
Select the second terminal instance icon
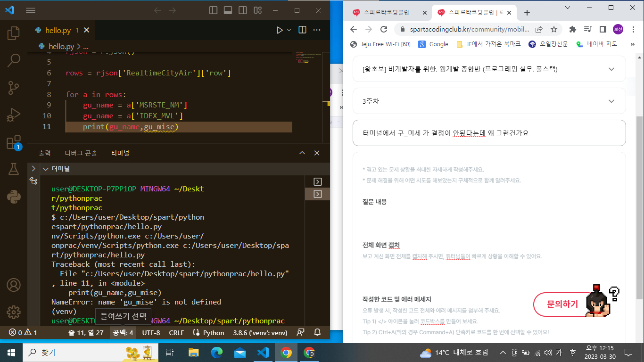(x=317, y=194)
